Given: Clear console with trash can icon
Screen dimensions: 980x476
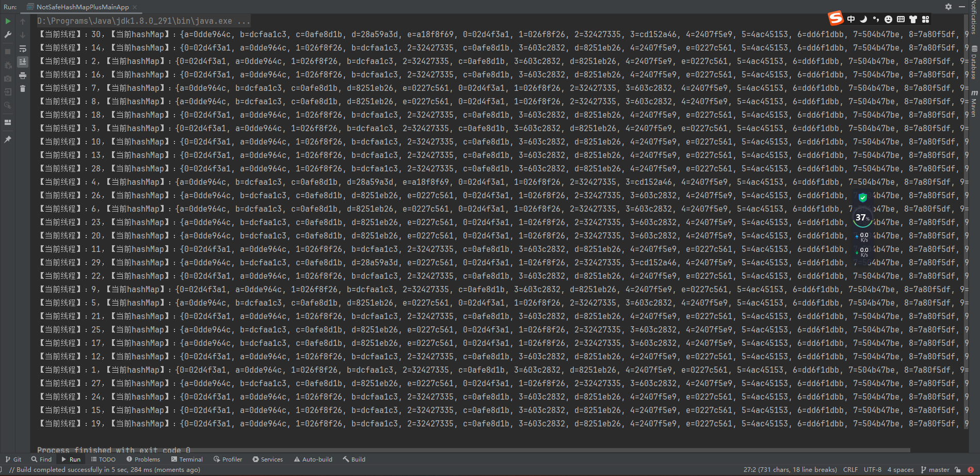Looking at the screenshot, I should pyautogui.click(x=23, y=89).
